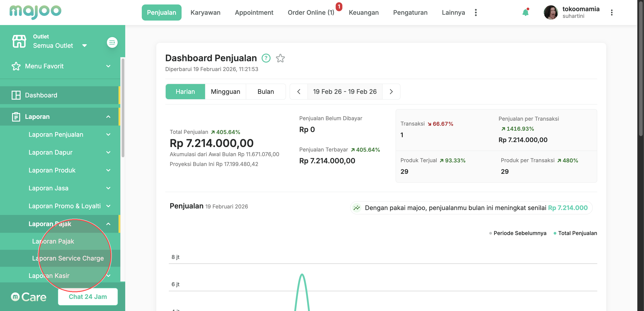
Task: Go to next date range arrow
Action: (391, 92)
